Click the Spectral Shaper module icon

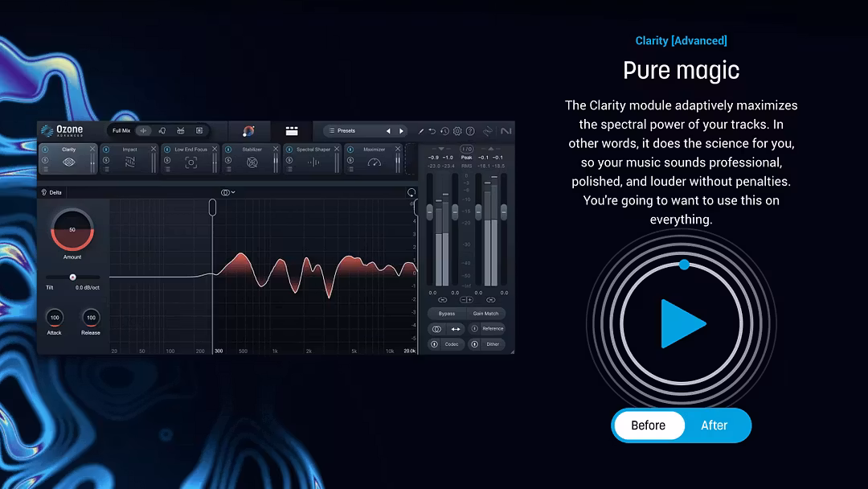(313, 162)
